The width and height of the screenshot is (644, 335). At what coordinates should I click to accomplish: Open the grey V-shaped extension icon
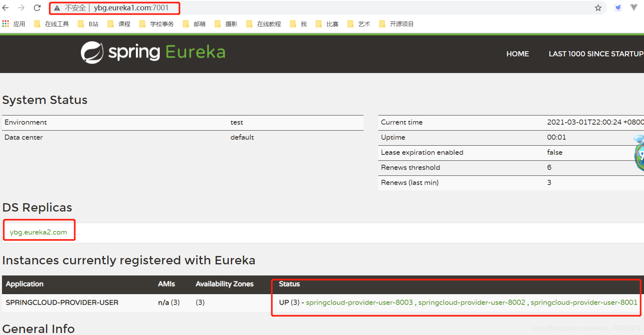(x=634, y=8)
